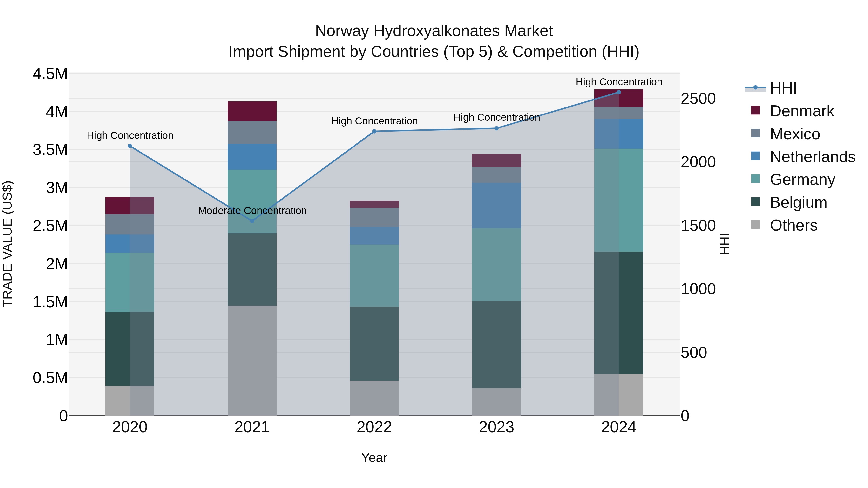The width and height of the screenshot is (868, 488).
Task: Select the 2024 Netherlands bar segment
Action: 619,134
